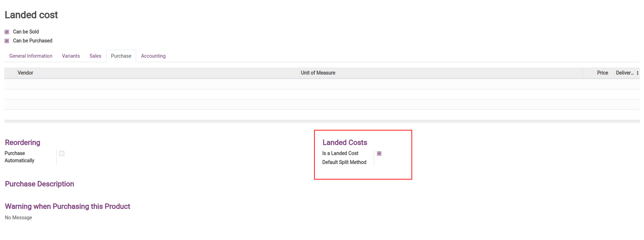Open the vendor table column options icon
This screenshot has height=240, width=644.
tap(637, 73)
